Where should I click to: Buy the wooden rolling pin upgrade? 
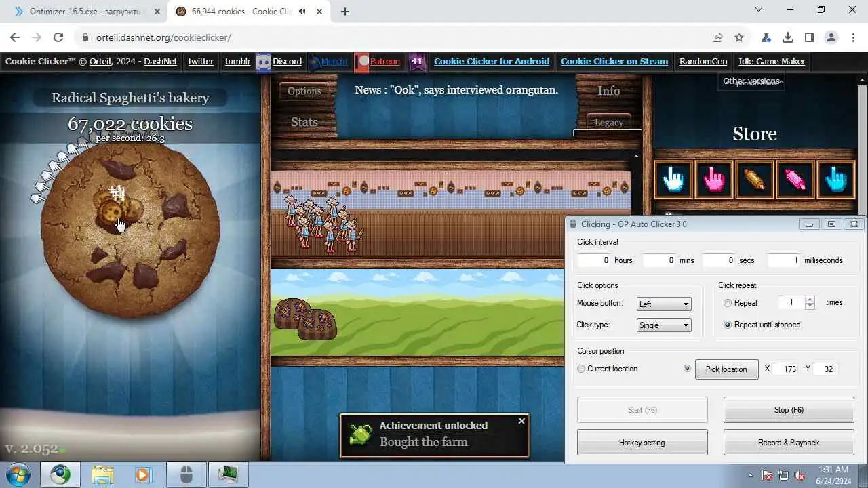[x=755, y=180]
